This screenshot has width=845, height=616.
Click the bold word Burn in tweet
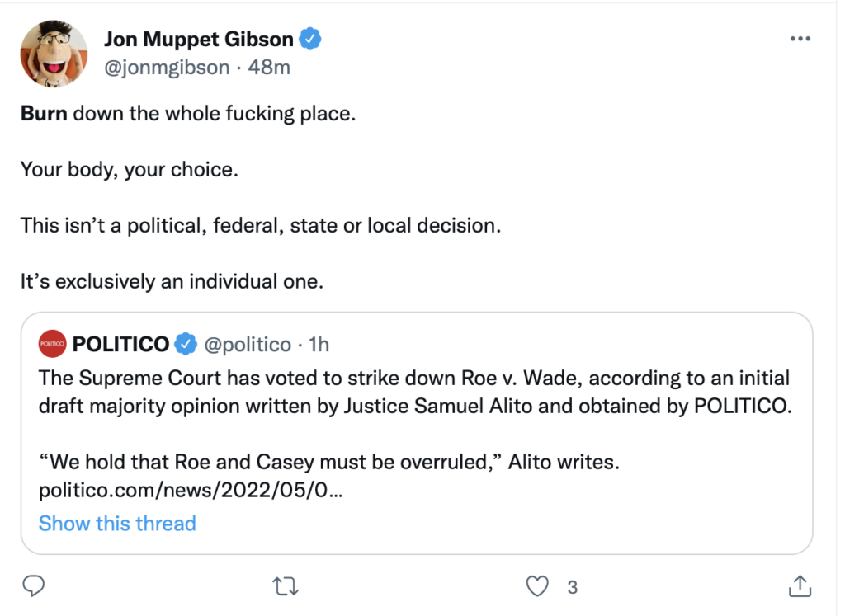44,113
